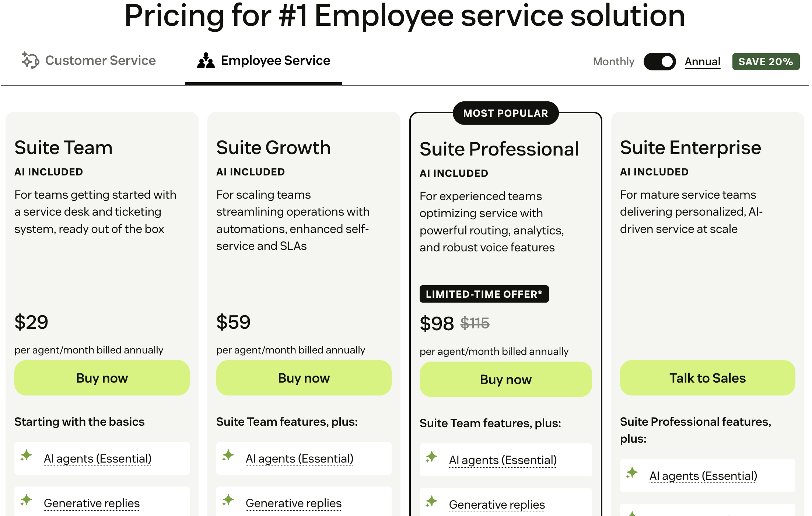Open Suite Team AI agents (Essential) link
The height and width of the screenshot is (516, 812).
(98, 459)
